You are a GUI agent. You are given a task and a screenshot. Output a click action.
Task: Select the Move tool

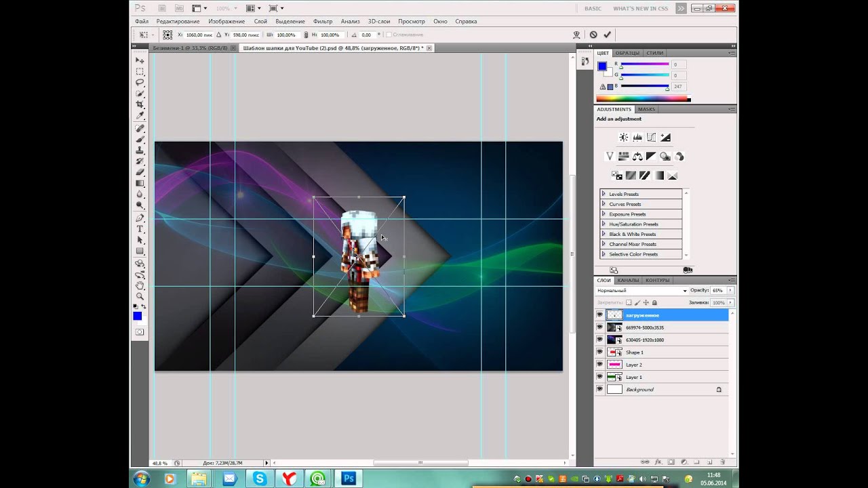[x=140, y=60]
